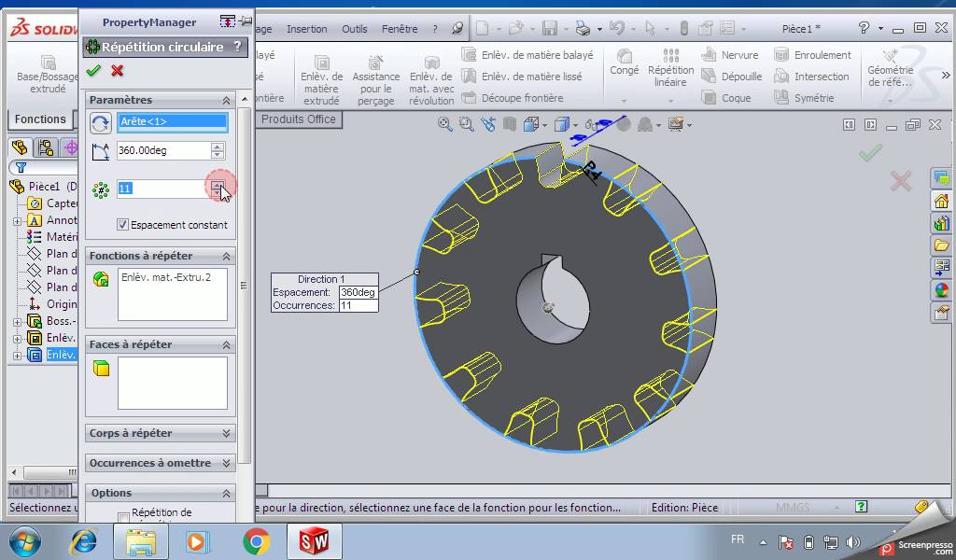Click the Faces à répéter selection box
This screenshot has height=560, width=956.
click(x=173, y=383)
